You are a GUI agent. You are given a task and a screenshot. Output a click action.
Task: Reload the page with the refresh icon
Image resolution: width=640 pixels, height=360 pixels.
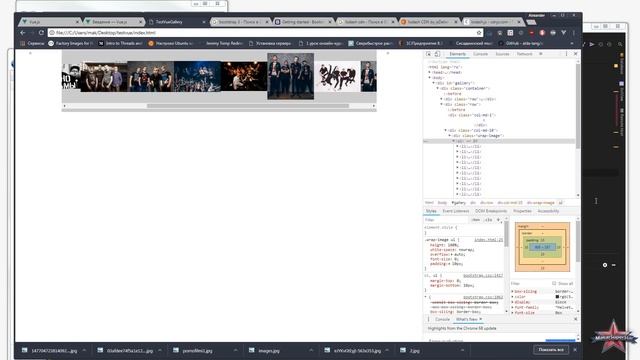pos(41,33)
